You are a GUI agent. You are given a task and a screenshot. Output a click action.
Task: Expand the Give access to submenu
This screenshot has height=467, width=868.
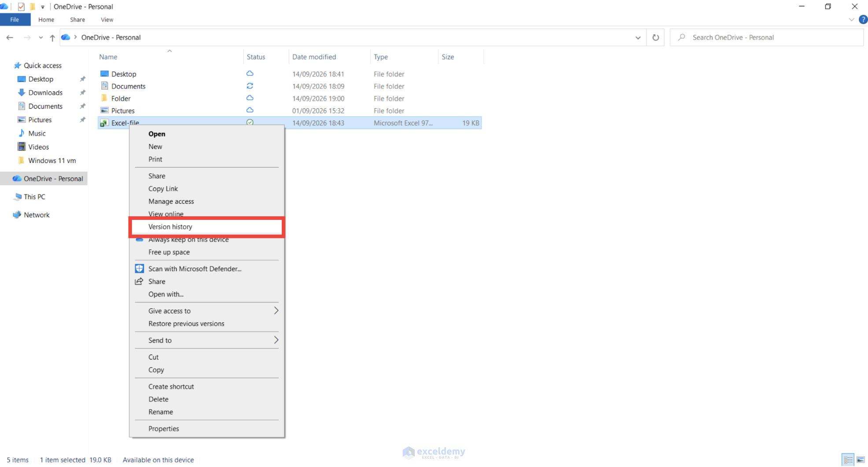(276, 311)
